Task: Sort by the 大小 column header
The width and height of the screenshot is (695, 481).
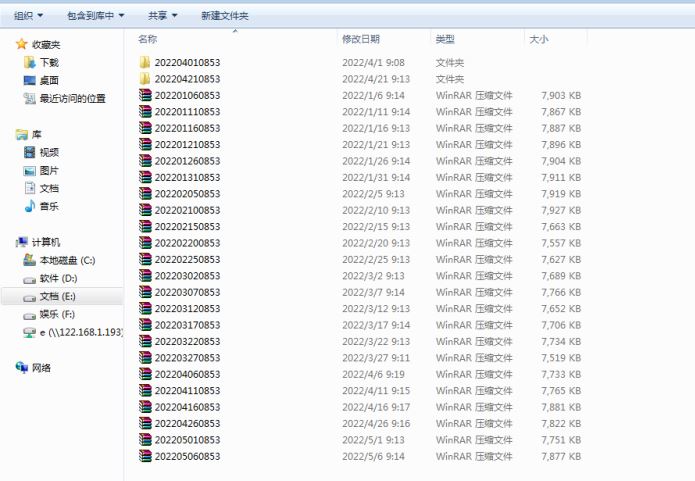Action: tap(538, 39)
